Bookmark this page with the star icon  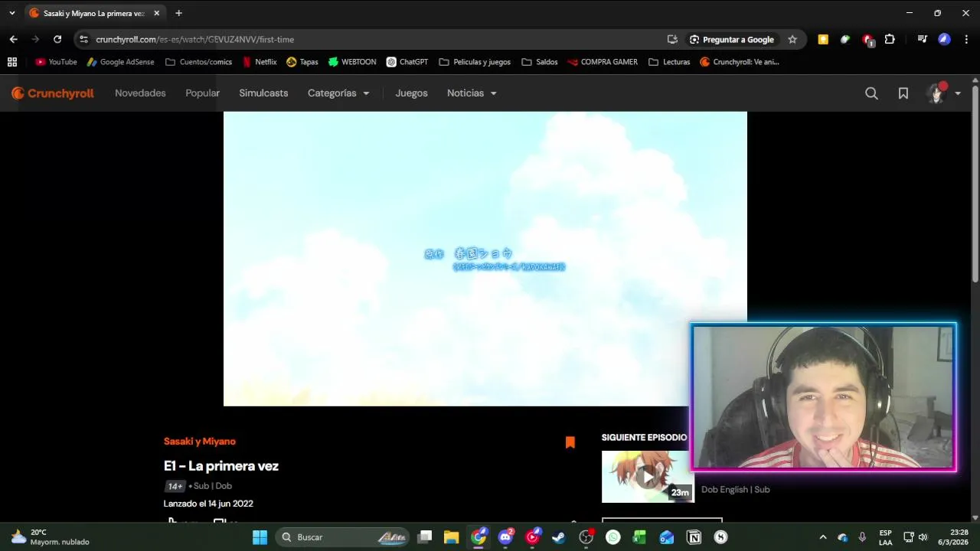(x=792, y=39)
